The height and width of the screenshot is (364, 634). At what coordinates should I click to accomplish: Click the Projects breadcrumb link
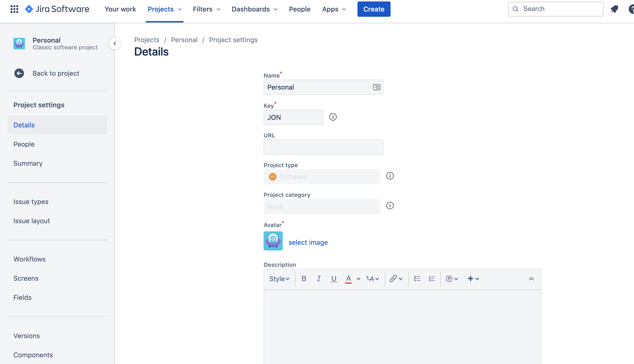pos(147,40)
